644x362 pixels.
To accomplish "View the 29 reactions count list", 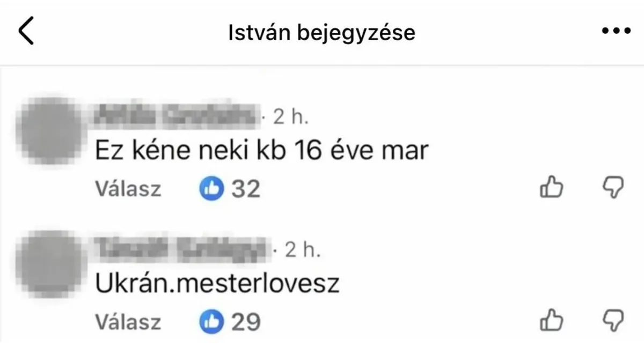I will 246,322.
